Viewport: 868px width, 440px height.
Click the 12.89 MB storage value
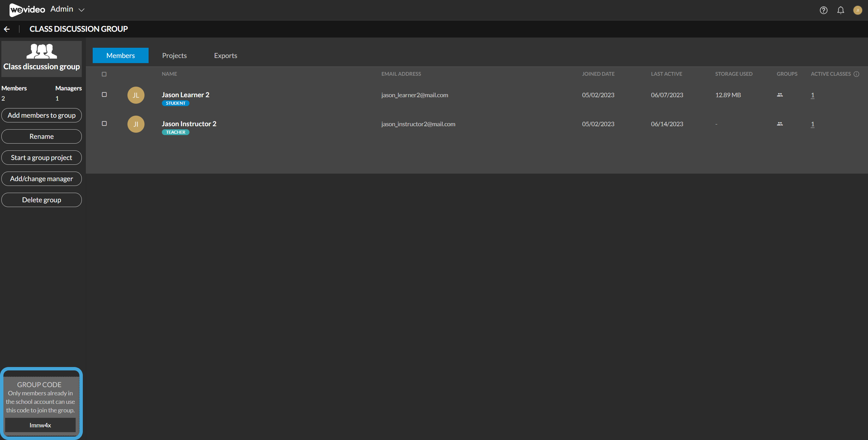pyautogui.click(x=728, y=95)
